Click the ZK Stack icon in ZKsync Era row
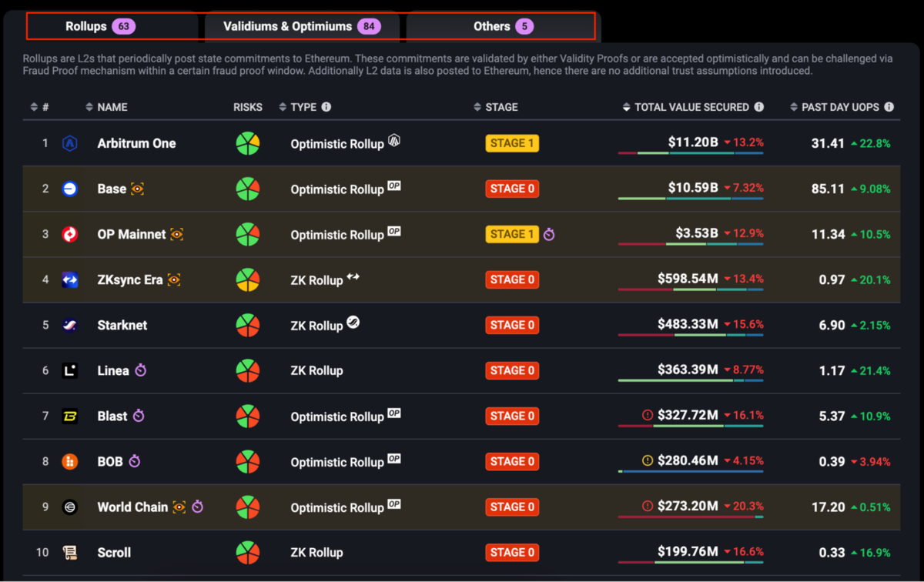This screenshot has width=924, height=582. click(x=353, y=276)
